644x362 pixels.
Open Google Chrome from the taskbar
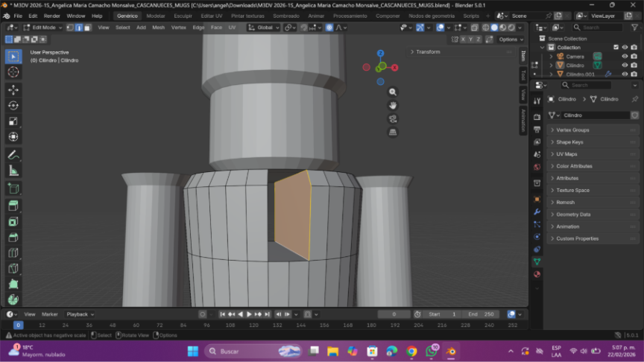[x=411, y=352]
